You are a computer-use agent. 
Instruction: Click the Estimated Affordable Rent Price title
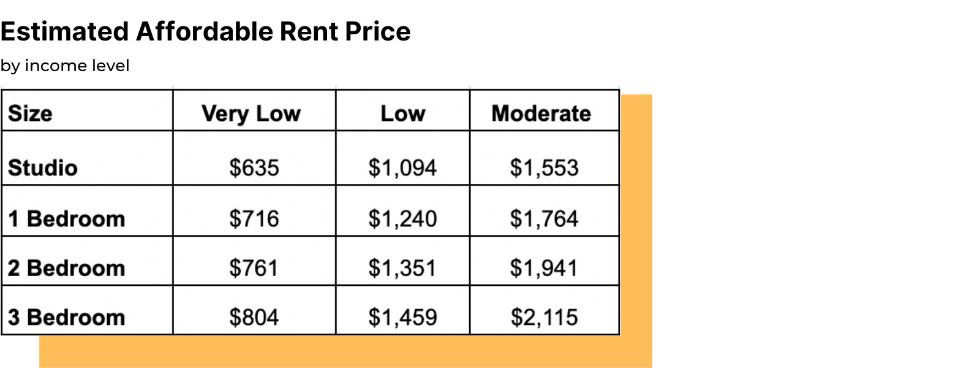pos(205,32)
